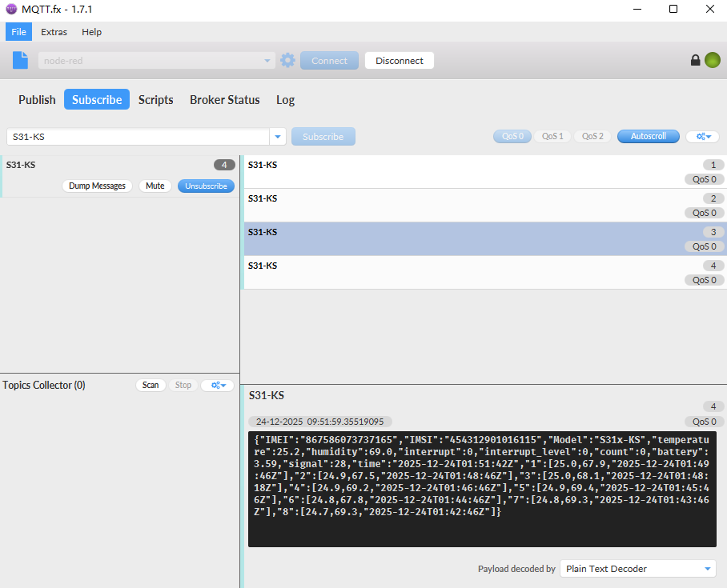
Task: Start Topics Collector Scan
Action: click(x=151, y=385)
